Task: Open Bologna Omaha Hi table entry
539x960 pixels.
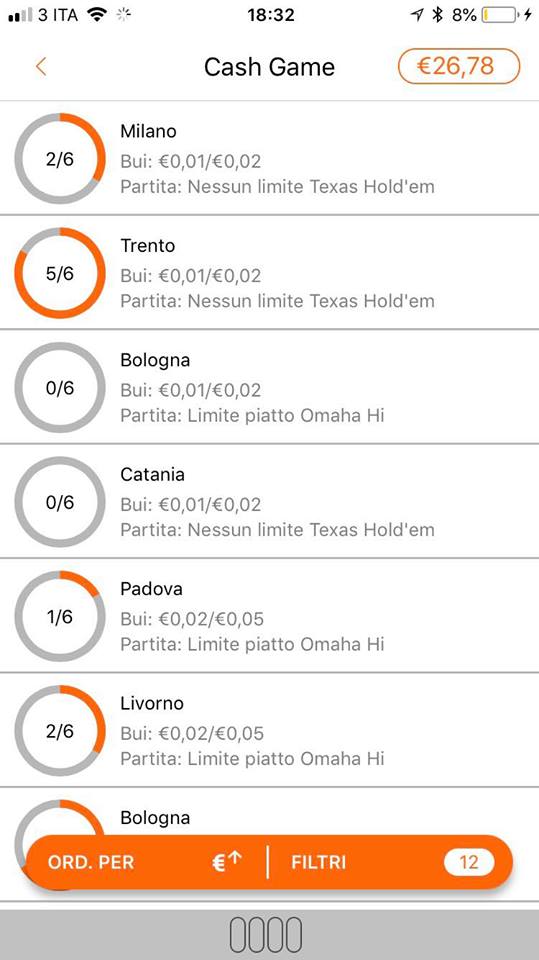Action: 270,387
